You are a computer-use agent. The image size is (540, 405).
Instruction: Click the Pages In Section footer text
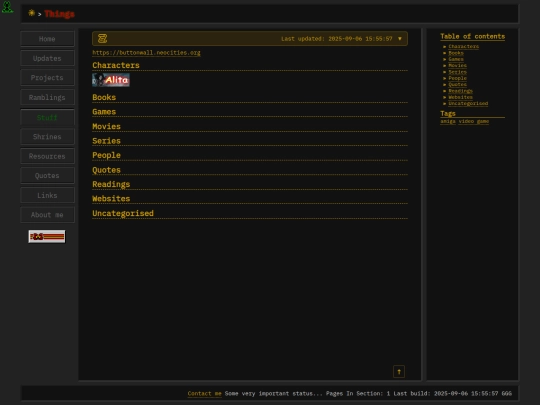(x=358, y=394)
